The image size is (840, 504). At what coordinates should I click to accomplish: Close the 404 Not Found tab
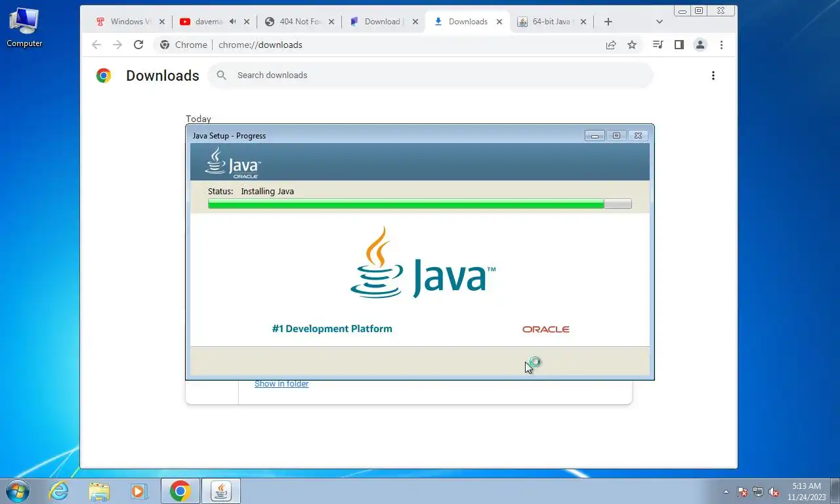[x=331, y=22]
